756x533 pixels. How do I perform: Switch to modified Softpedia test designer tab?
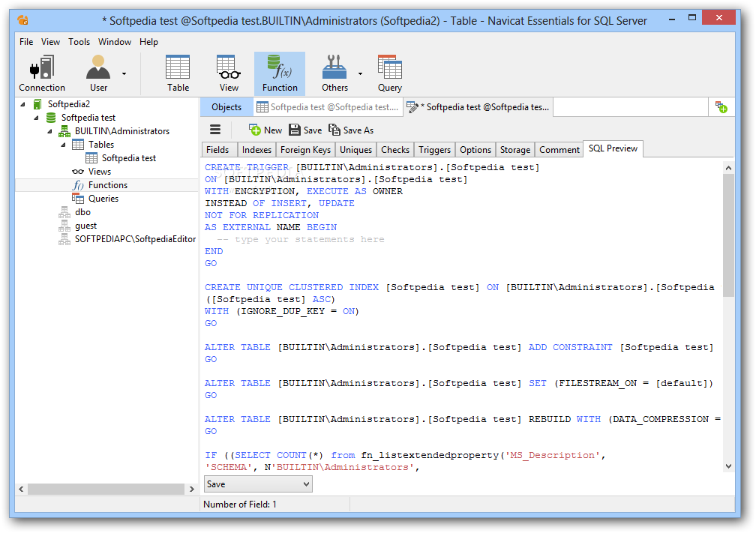click(x=478, y=107)
